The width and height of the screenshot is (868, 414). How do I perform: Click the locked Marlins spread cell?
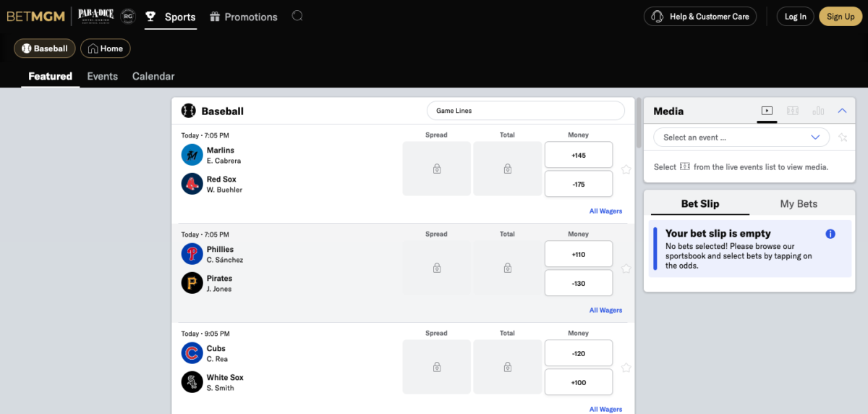pos(437,169)
